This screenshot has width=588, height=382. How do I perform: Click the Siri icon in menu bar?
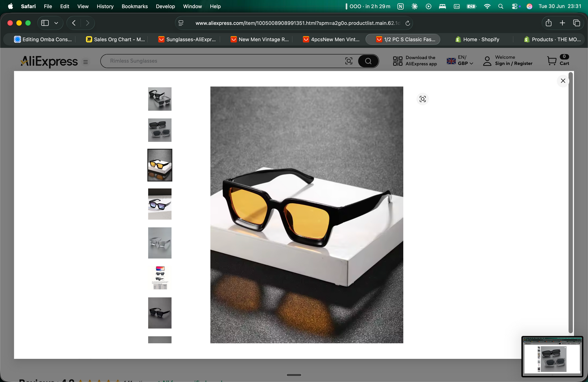(x=529, y=6)
